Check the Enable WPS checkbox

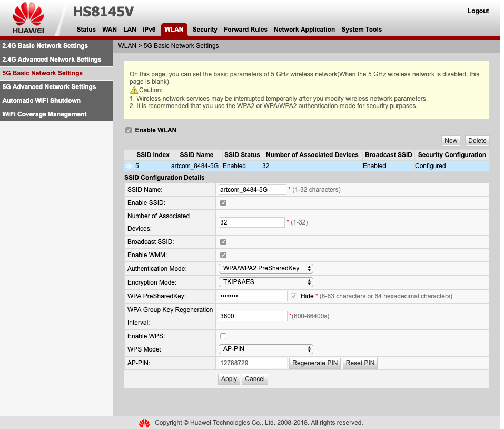[223, 336]
